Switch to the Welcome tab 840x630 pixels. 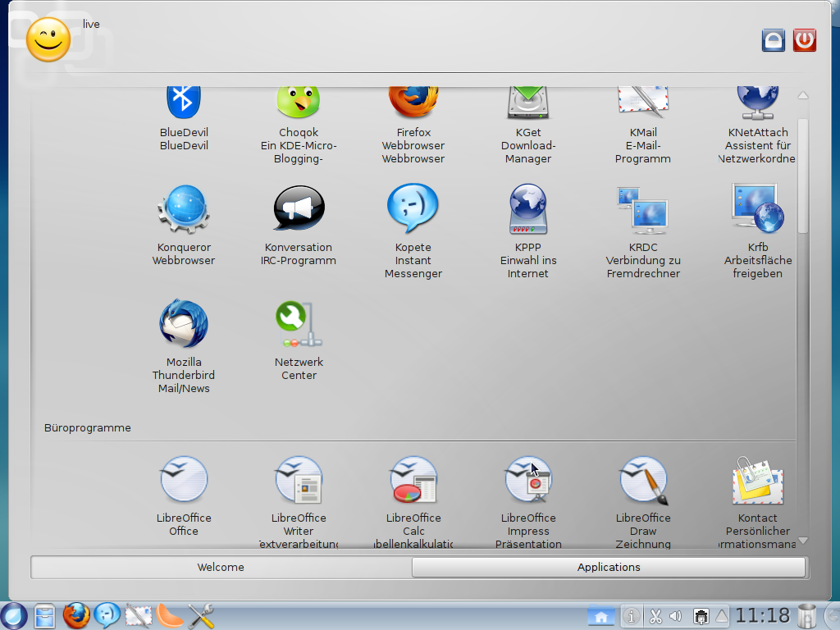pos(221,567)
